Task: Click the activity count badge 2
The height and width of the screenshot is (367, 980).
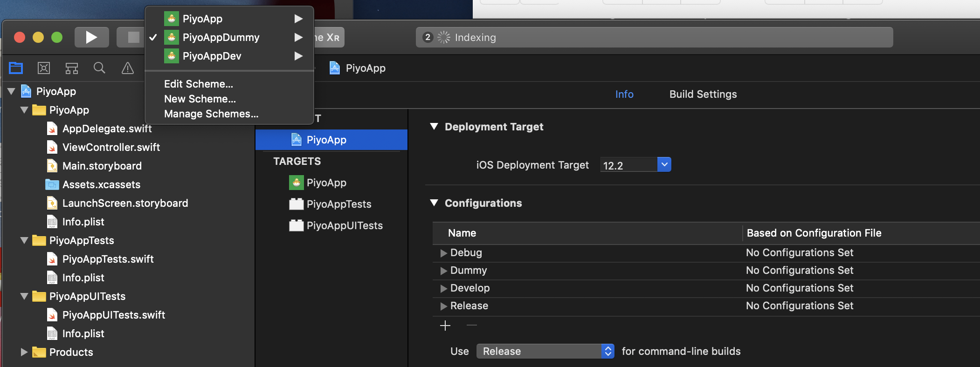Action: (x=428, y=37)
